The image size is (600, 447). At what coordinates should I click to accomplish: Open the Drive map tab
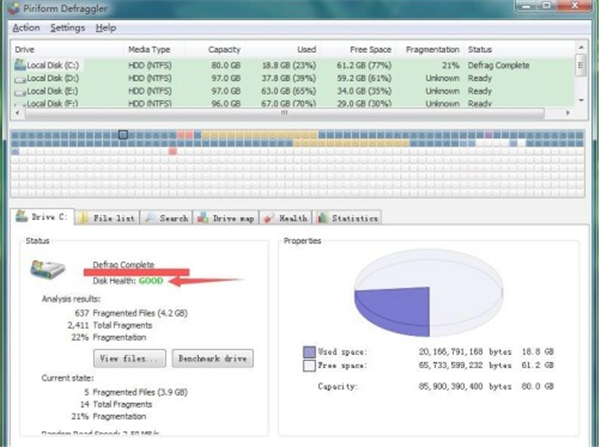pos(227,217)
